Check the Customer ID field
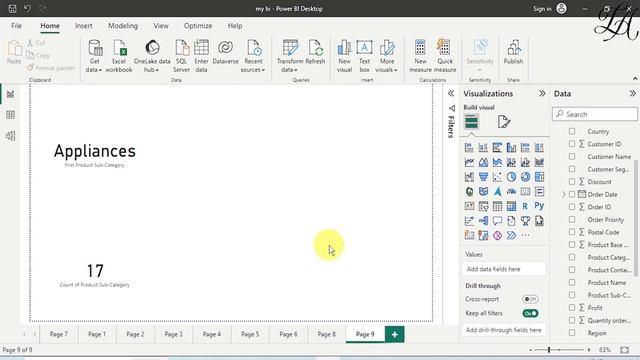Viewport: 640px width, 360px height. (x=572, y=144)
